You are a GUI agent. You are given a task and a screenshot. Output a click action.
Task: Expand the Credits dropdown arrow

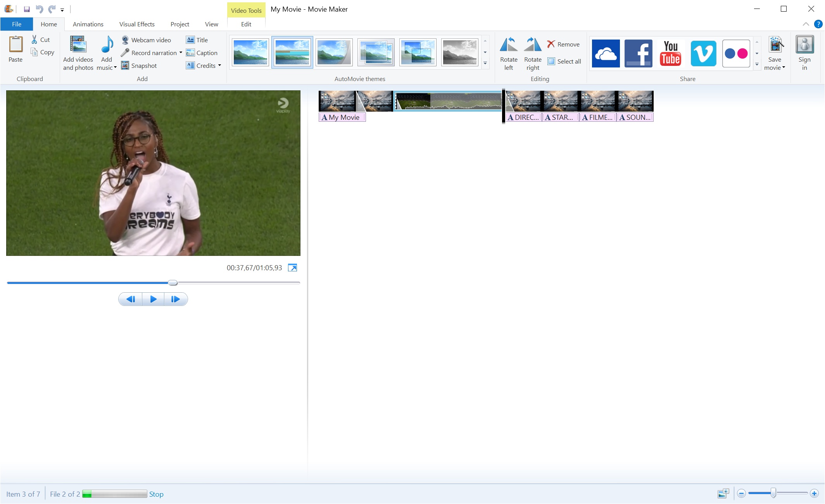tap(221, 66)
